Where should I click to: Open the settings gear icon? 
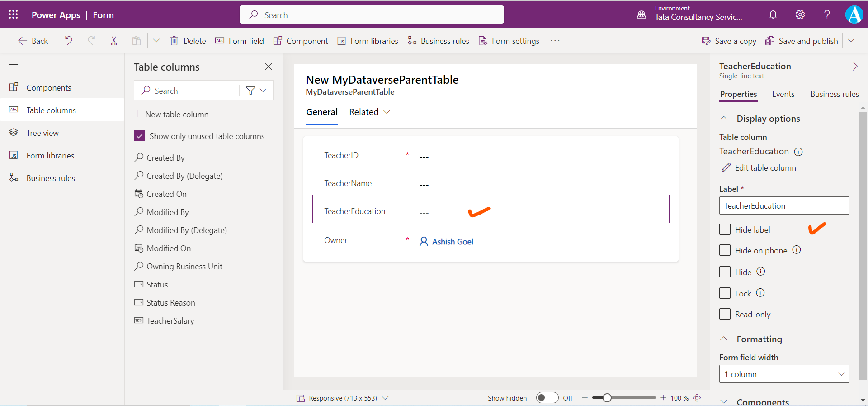tap(800, 14)
